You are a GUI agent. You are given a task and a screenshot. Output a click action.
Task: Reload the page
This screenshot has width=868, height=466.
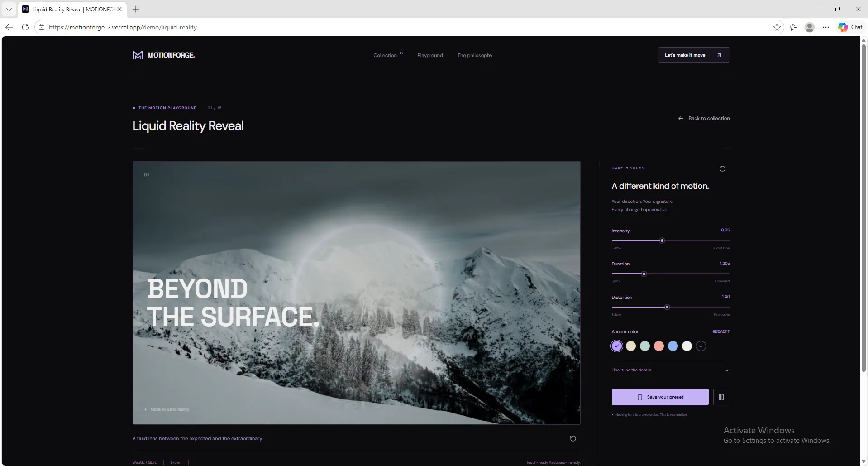coord(25,27)
